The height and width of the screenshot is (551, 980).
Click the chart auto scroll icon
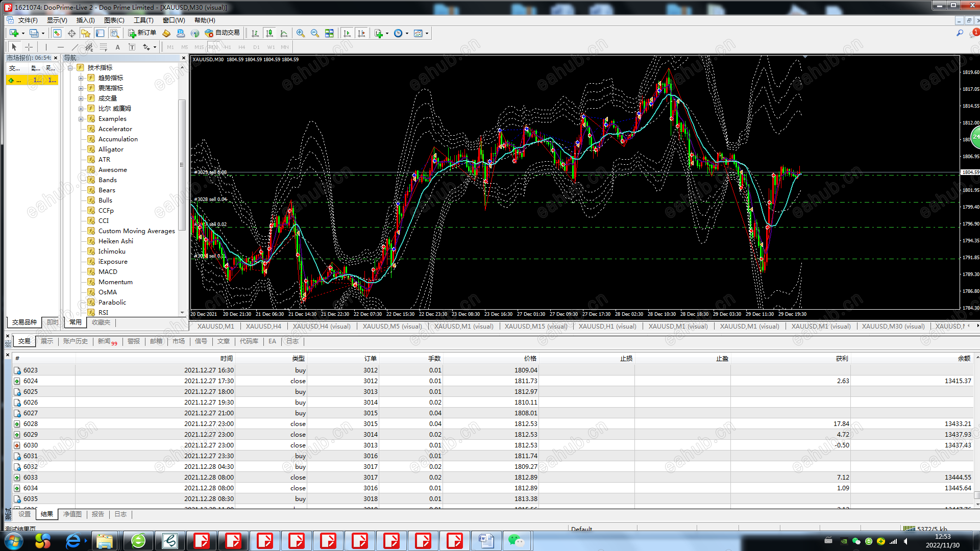click(x=347, y=33)
